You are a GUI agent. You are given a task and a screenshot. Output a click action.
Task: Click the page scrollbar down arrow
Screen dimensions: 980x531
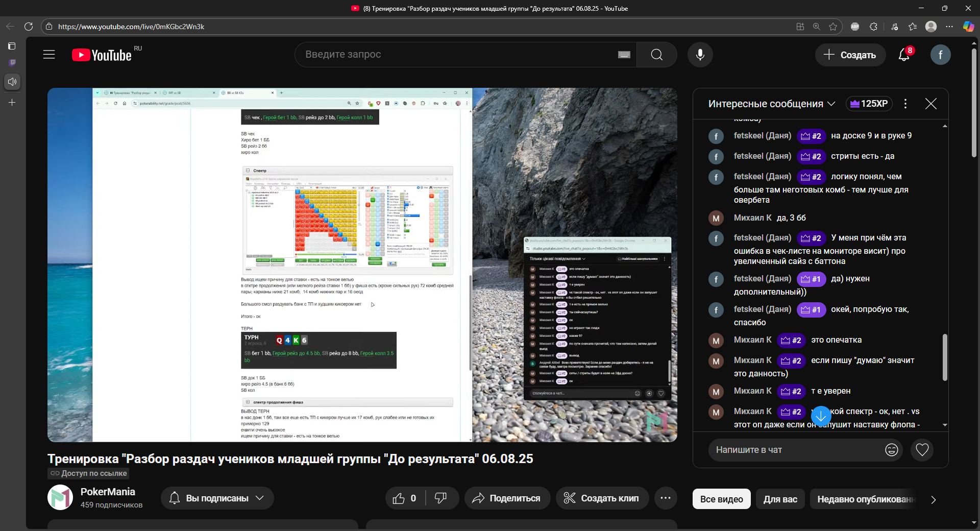pos(974,522)
